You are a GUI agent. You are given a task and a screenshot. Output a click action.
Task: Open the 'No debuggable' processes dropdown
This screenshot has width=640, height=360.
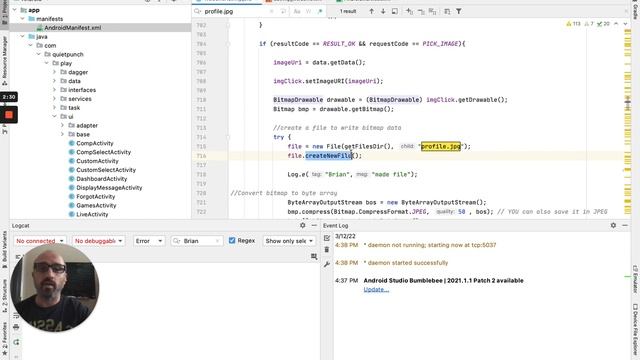click(98, 241)
